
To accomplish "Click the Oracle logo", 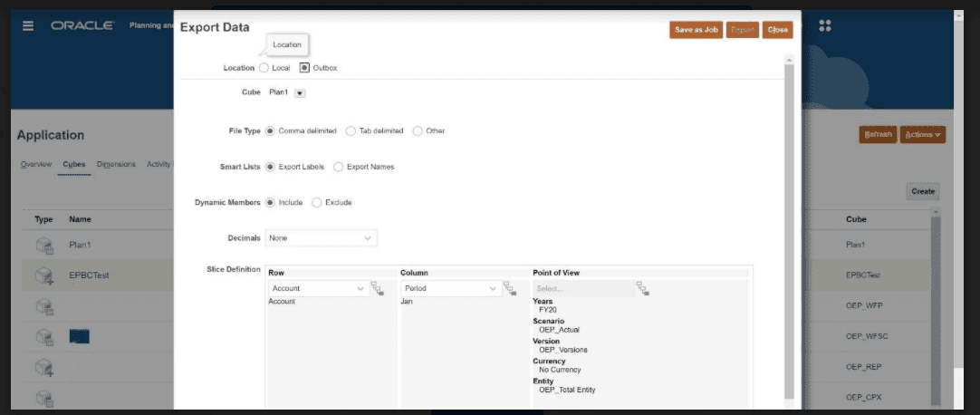I will pyautogui.click(x=82, y=25).
